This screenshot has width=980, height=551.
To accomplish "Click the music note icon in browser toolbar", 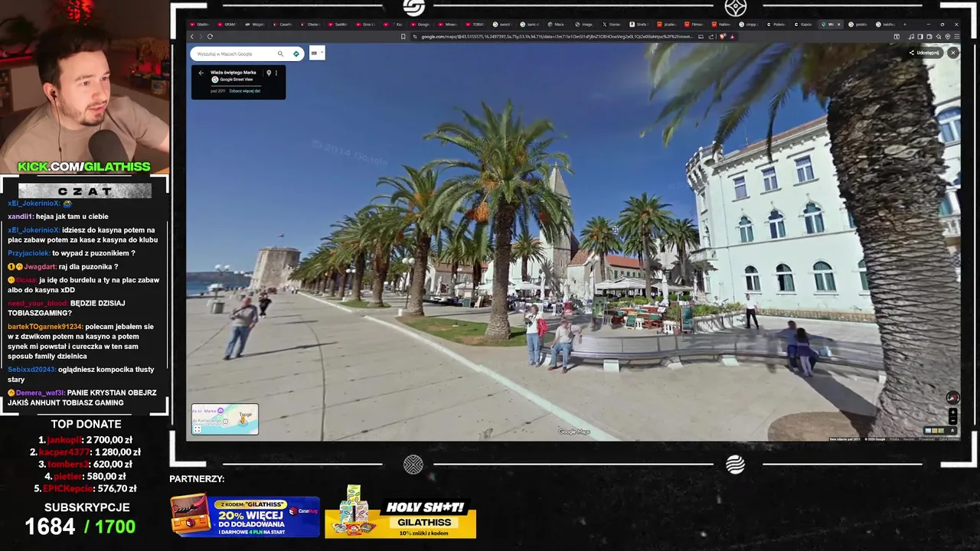I will pyautogui.click(x=911, y=37).
